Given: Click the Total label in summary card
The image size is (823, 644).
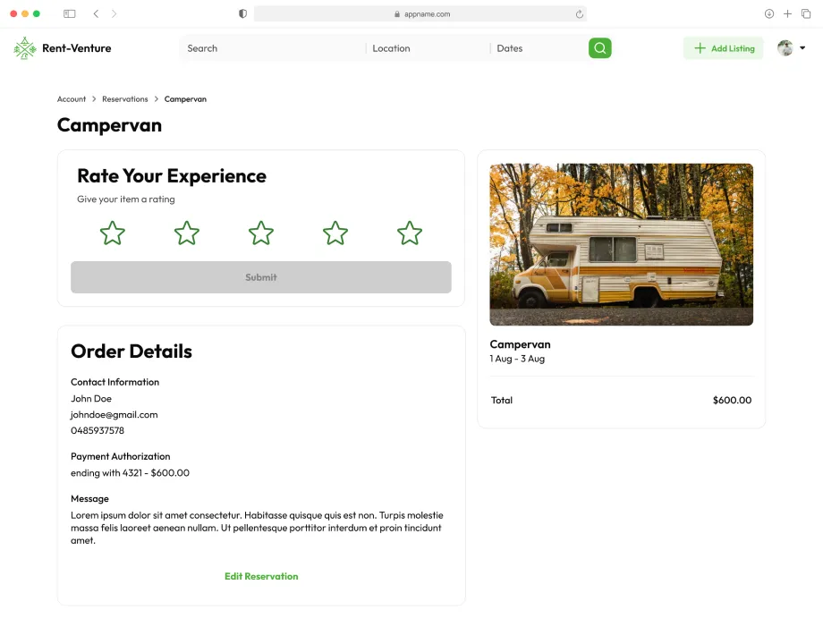Looking at the screenshot, I should point(502,400).
